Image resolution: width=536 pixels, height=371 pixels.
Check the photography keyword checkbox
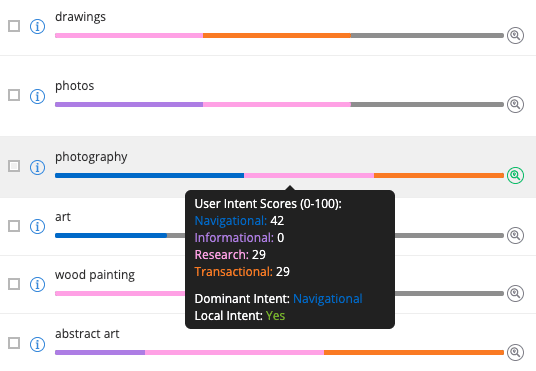[14, 166]
